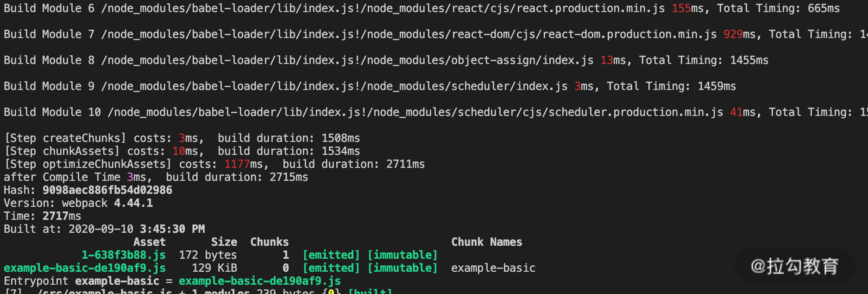Click the Size column header
The width and height of the screenshot is (868, 294).
[224, 242]
